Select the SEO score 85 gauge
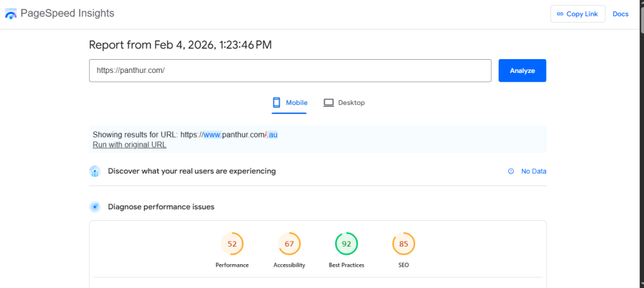 (x=404, y=244)
